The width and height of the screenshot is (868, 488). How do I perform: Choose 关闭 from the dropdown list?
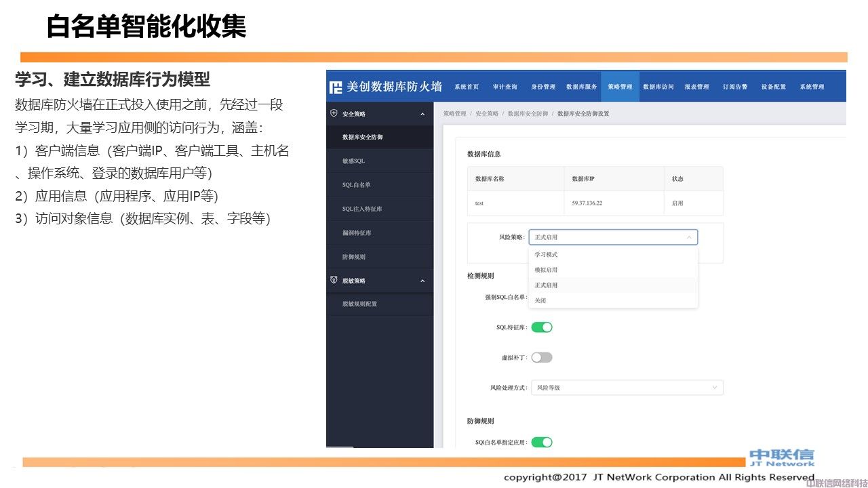tap(613, 300)
